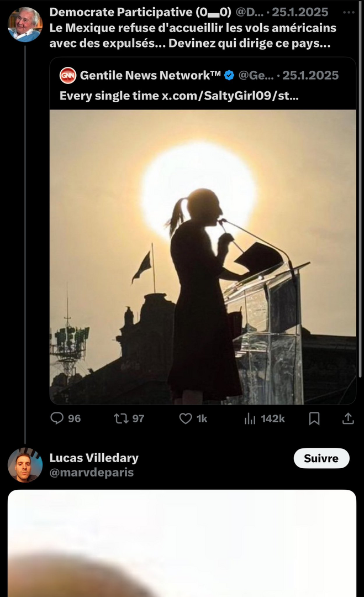Open the @marvdeparis handle
The width and height of the screenshot is (364, 597).
click(x=92, y=473)
